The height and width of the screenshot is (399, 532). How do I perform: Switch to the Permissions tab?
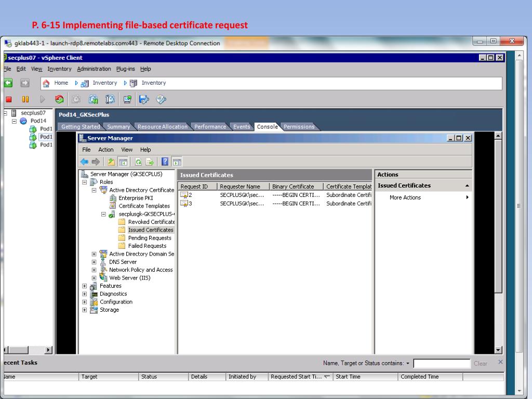299,127
